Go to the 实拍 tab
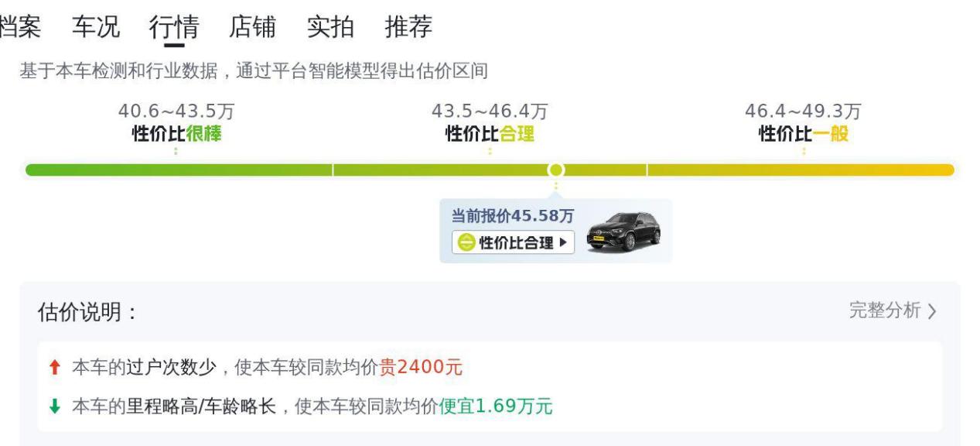 coord(330,28)
